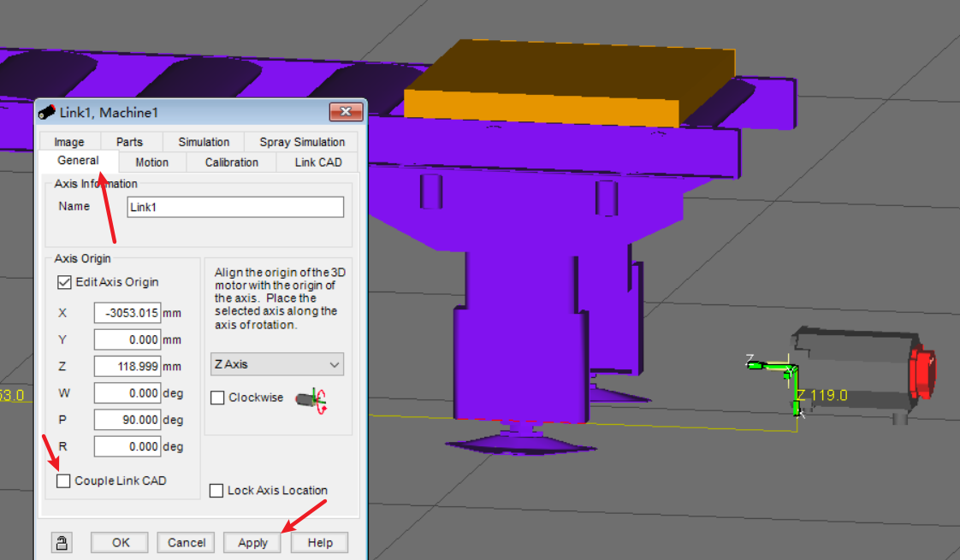
Task: Click the Align the origin instruction text
Action: 280,298
